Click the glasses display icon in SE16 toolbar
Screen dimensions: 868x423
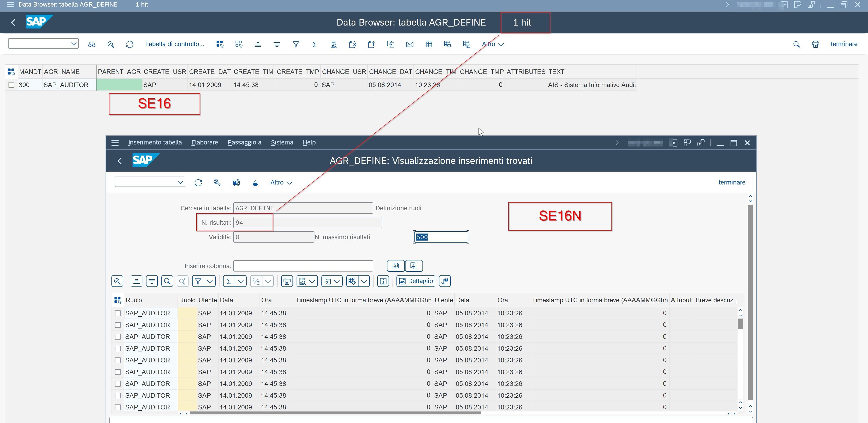click(92, 44)
